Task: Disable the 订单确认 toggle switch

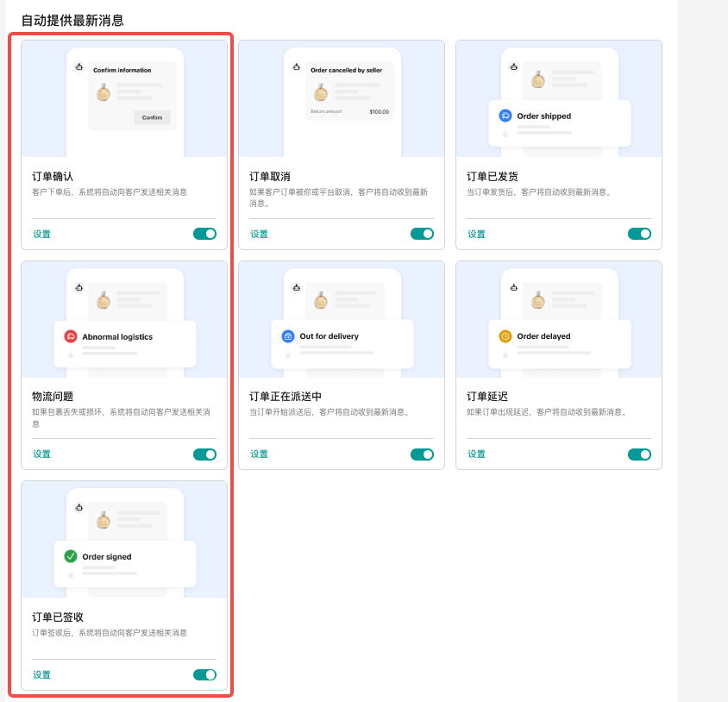Action: click(204, 234)
